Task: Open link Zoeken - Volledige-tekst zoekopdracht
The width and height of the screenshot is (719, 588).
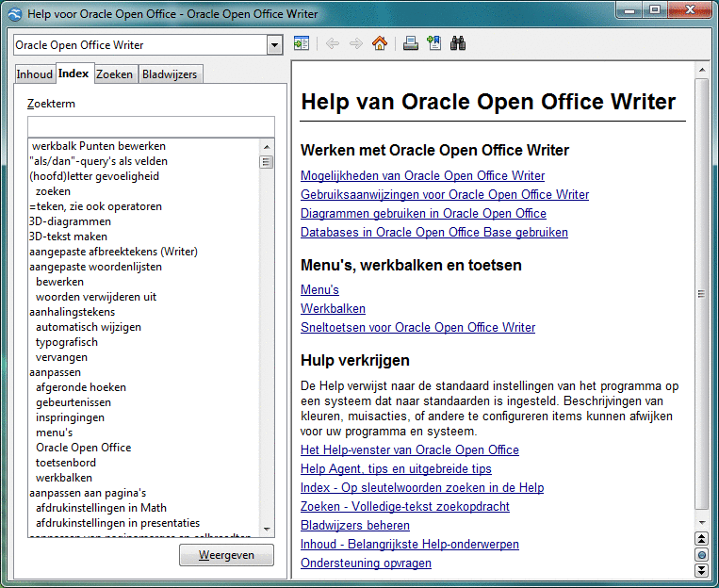Action: pos(405,506)
